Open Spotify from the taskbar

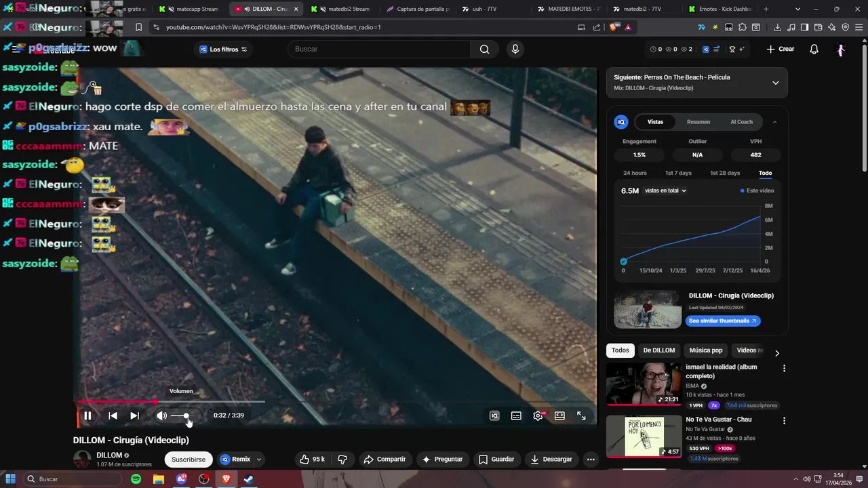pos(136,479)
